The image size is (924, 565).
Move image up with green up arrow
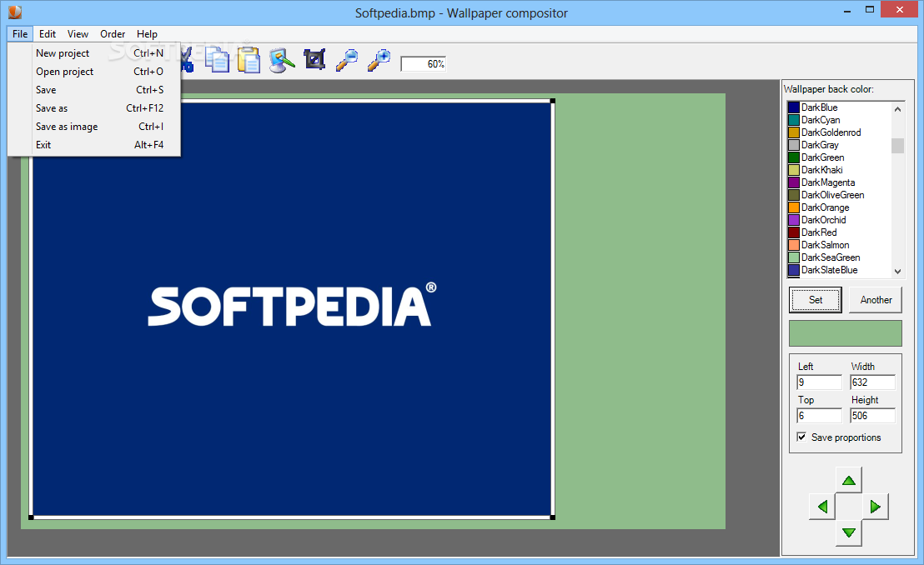pos(849,480)
